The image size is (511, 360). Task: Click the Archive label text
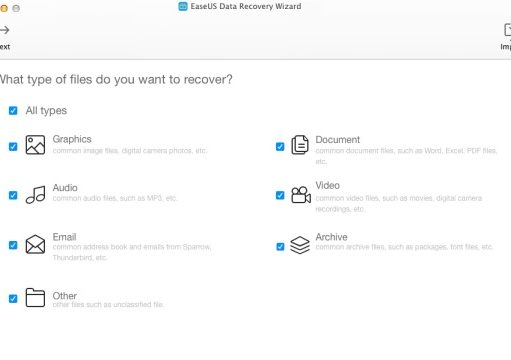click(x=331, y=237)
